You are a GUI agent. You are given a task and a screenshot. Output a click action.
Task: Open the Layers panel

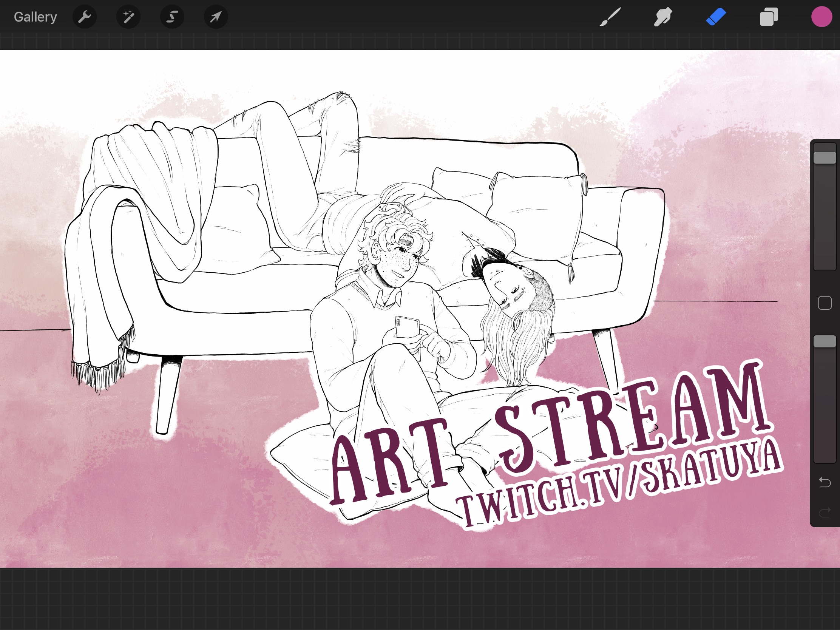(769, 17)
